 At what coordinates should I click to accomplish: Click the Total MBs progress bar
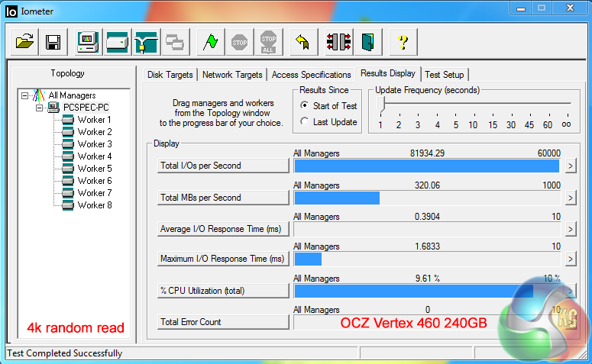427,198
